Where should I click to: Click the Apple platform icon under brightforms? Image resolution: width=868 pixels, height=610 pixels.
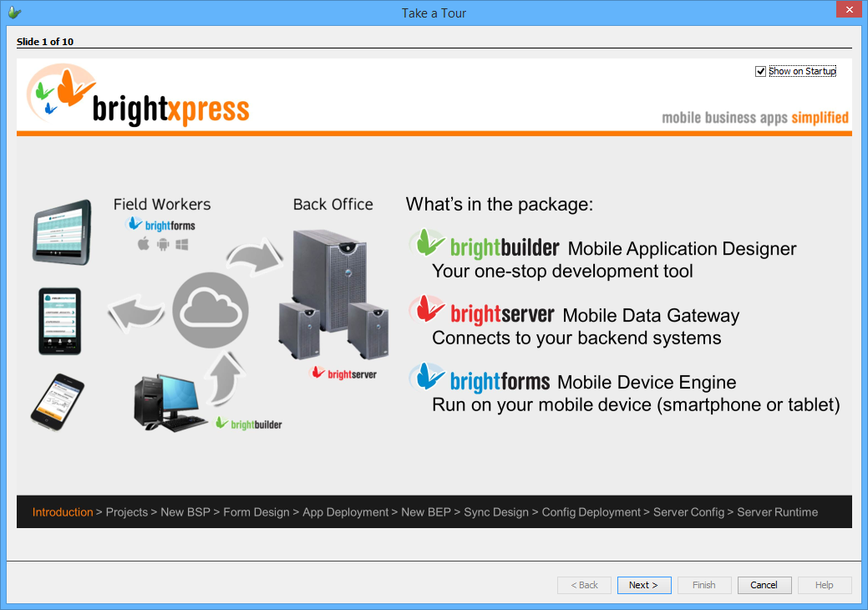[144, 243]
